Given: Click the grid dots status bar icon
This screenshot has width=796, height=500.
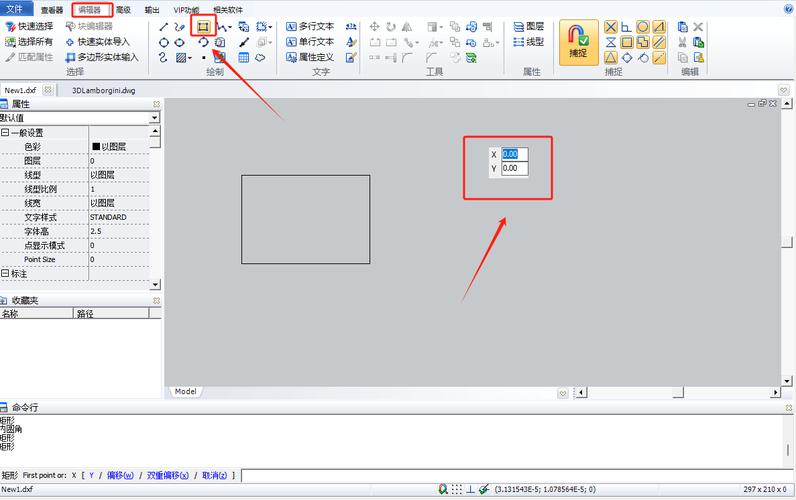Looking at the screenshot, I should (457, 489).
